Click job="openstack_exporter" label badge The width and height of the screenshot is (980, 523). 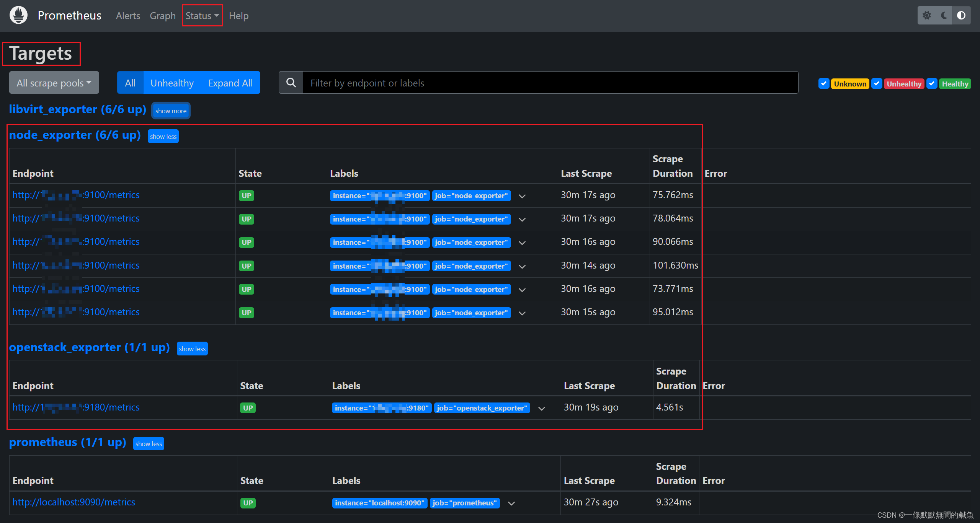click(x=482, y=408)
